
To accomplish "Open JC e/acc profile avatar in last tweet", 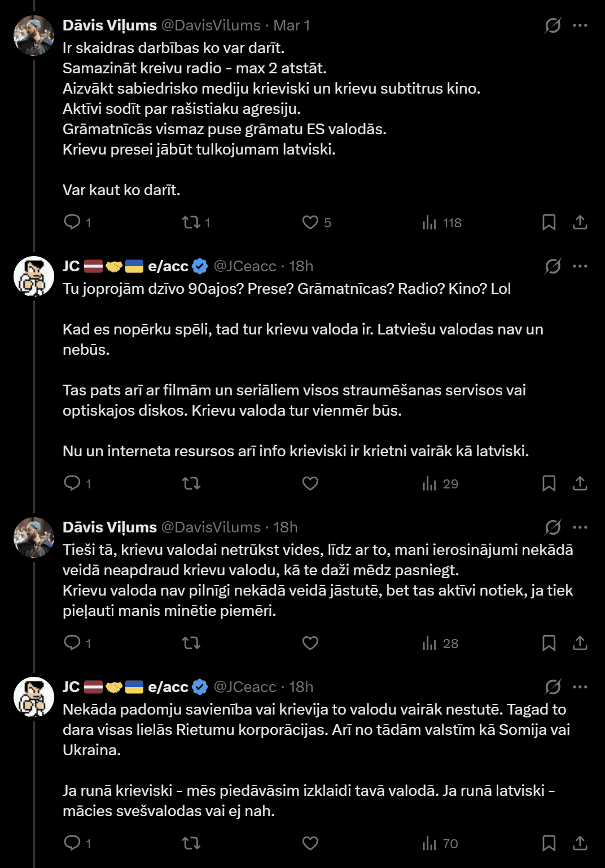I will point(34,697).
